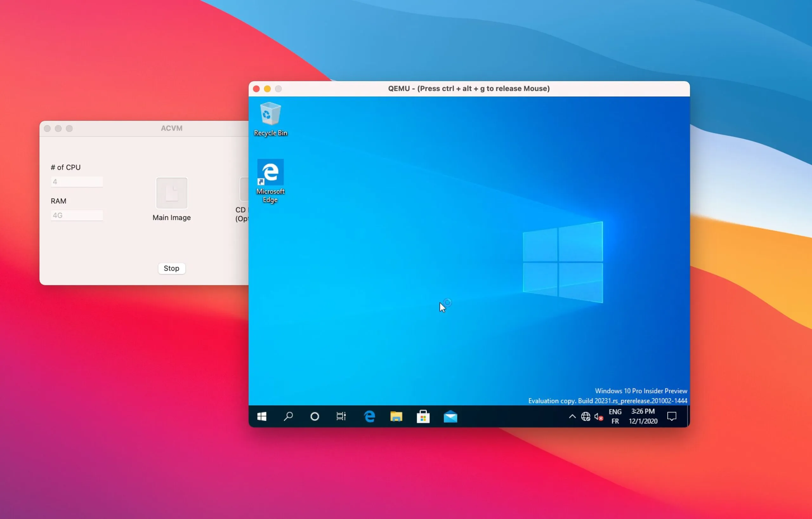
Task: Unmute the speaker icon in the system tray
Action: tap(598, 417)
